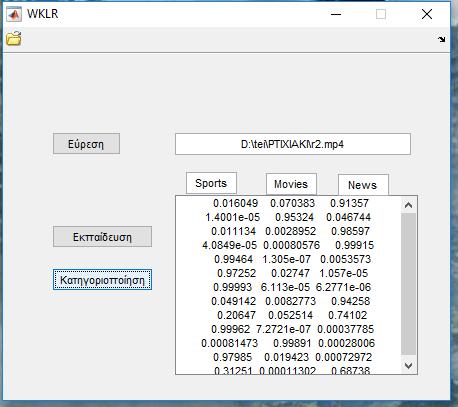This screenshot has width=458, height=407.
Task: Select the News column label
Action: [363, 184]
